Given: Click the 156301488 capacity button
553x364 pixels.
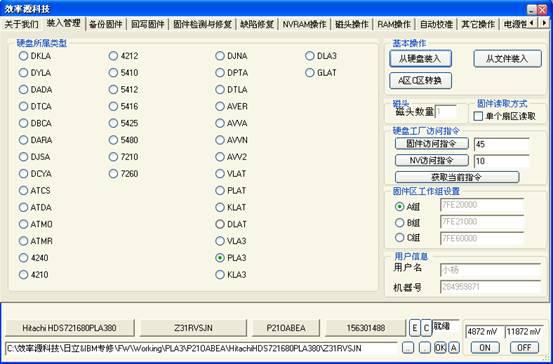Looking at the screenshot, I should [365, 328].
